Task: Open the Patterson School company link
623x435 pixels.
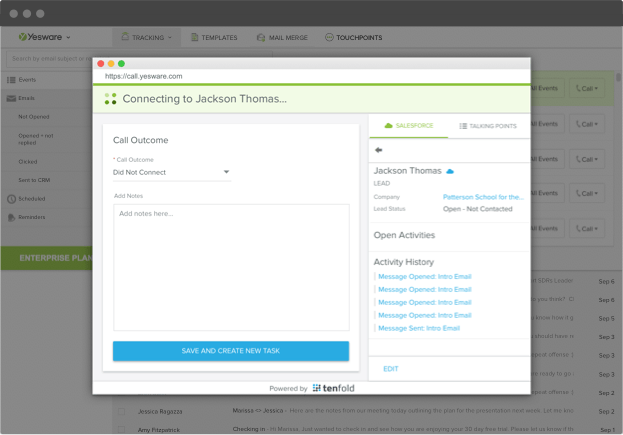Action: tap(483, 197)
